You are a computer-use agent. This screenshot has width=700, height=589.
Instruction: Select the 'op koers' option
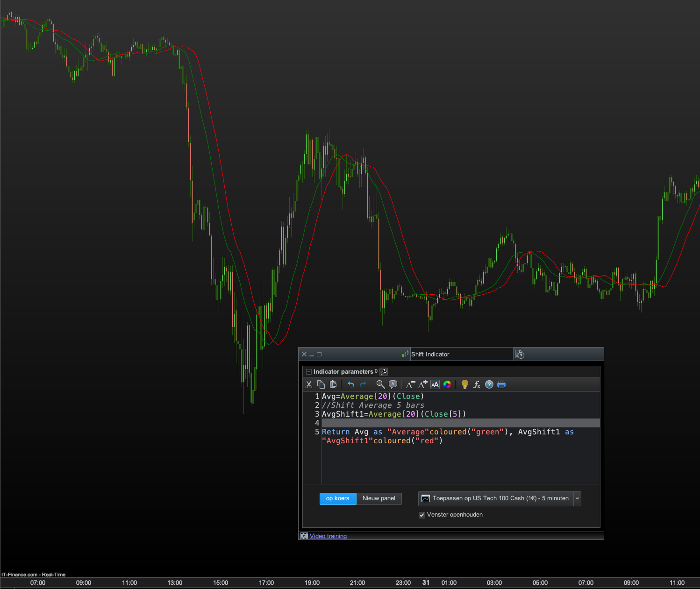point(338,498)
